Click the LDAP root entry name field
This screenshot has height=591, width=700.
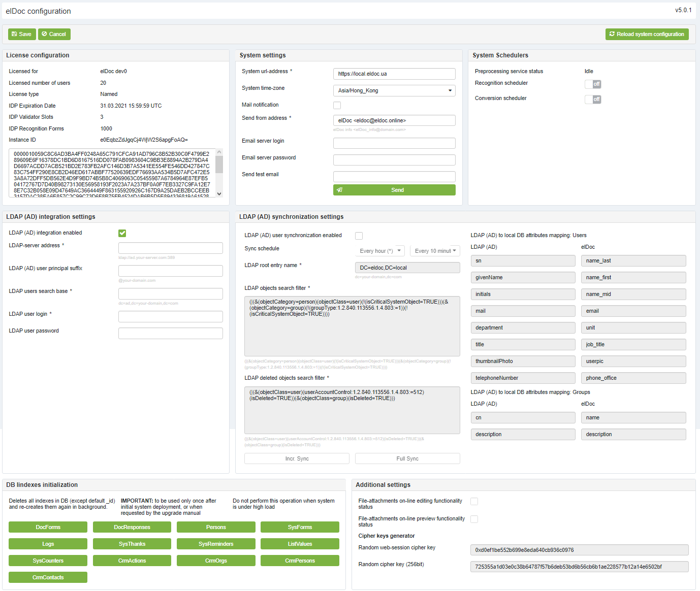(407, 268)
